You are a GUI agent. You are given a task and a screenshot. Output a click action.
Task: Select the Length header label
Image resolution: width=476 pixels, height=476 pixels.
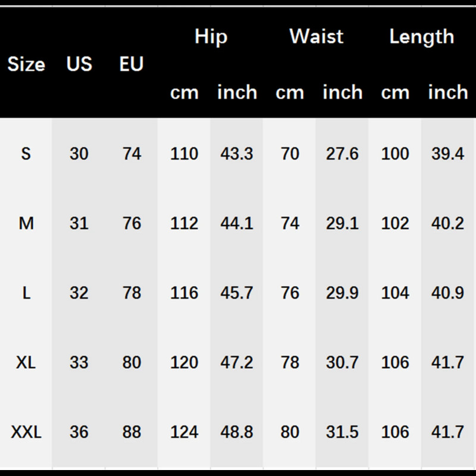click(421, 37)
